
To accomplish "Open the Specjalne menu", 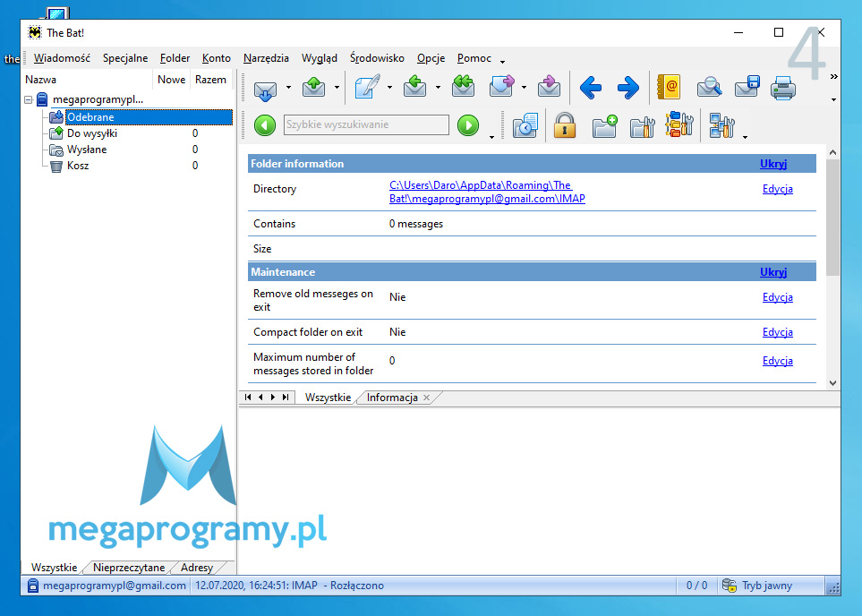I will click(124, 58).
